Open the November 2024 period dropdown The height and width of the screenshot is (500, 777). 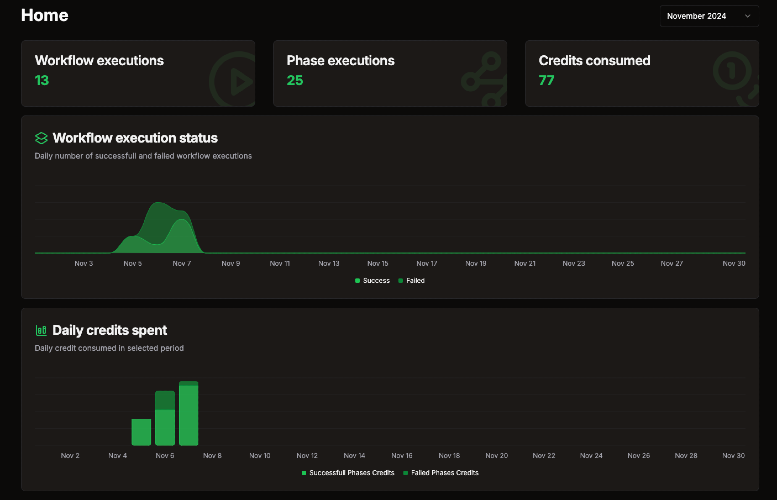pyautogui.click(x=709, y=16)
